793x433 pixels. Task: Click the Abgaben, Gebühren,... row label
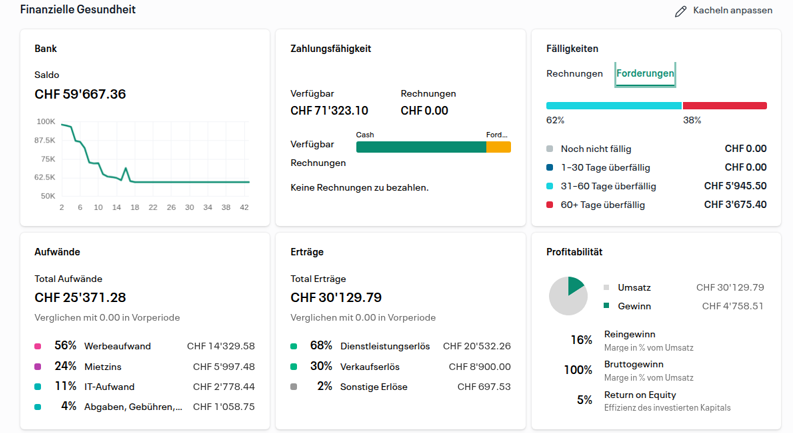tap(133, 407)
